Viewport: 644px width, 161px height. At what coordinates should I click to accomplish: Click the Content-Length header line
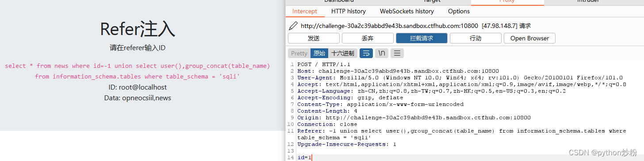[x=327, y=111]
